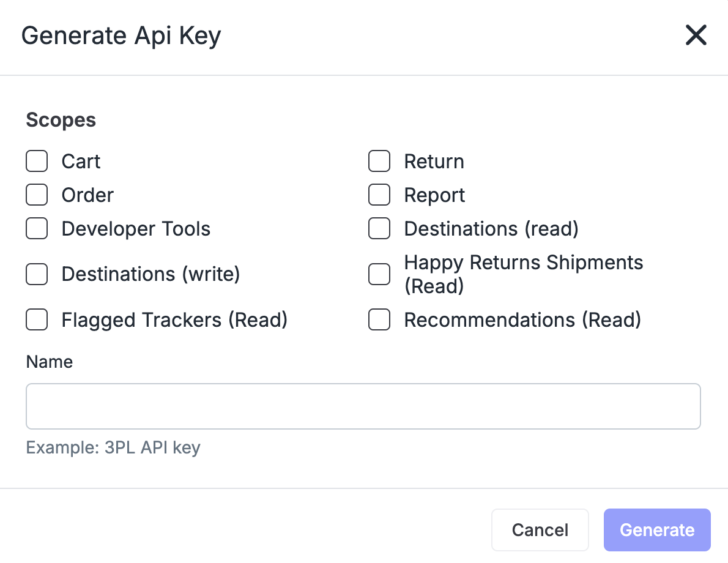This screenshot has width=728, height=563.
Task: Click the Name field label
Action: pos(49,362)
